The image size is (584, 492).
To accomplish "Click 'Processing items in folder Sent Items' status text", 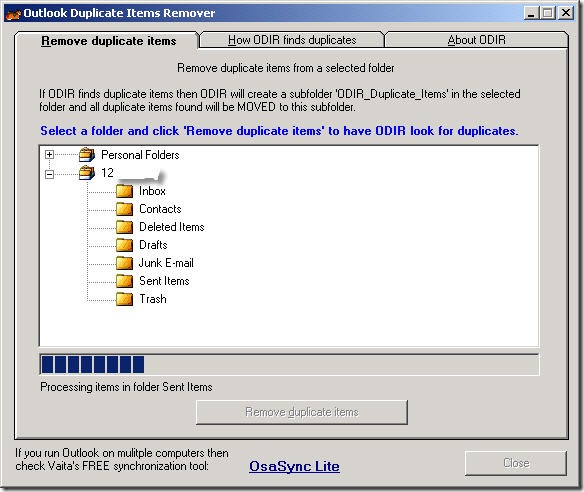I will [x=126, y=387].
